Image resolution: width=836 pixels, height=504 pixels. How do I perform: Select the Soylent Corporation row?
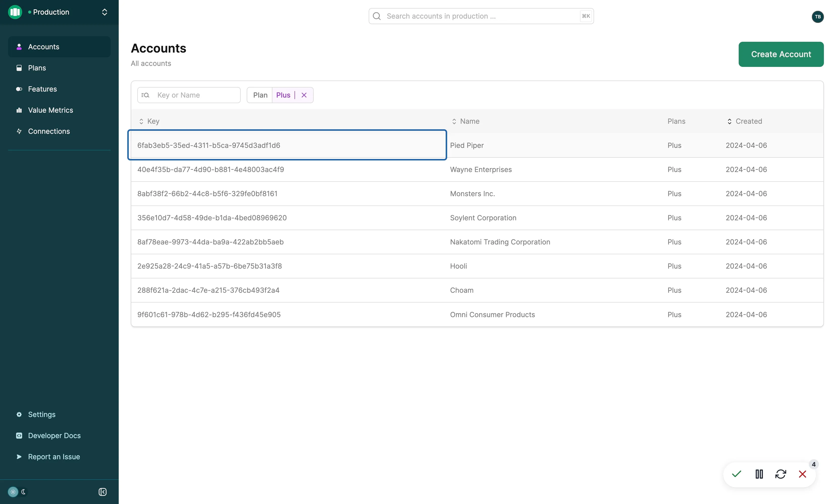click(477, 218)
